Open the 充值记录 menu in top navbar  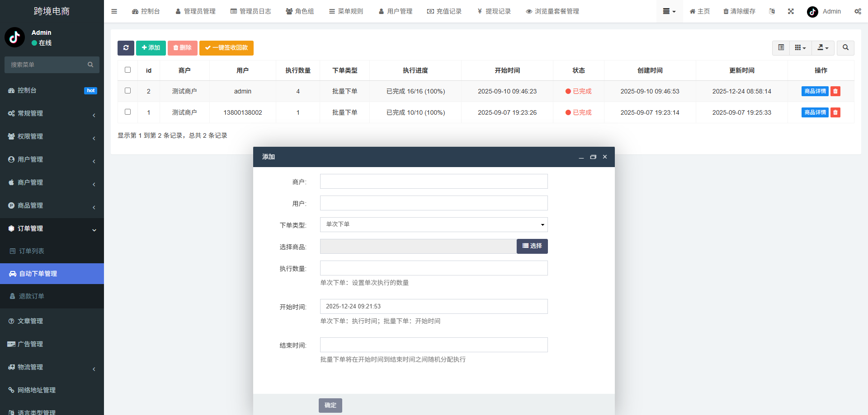[x=444, y=11]
